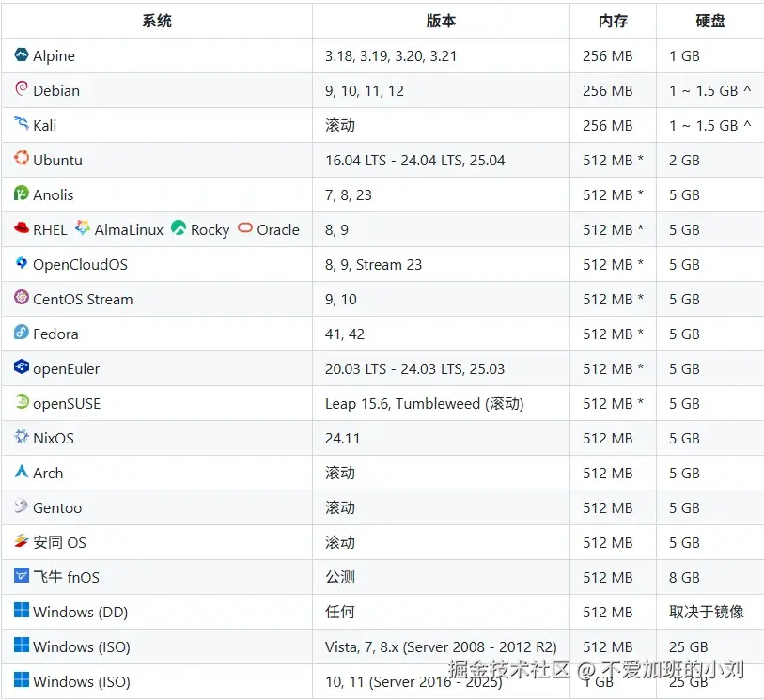Click the openSUSE chameleon icon
The image size is (764, 700).
pos(22,401)
